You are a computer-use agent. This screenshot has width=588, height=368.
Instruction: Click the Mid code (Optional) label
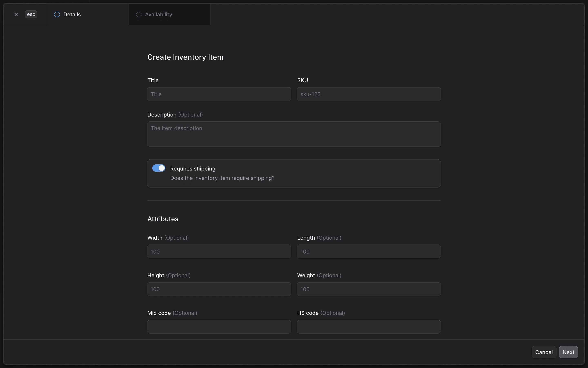point(172,313)
